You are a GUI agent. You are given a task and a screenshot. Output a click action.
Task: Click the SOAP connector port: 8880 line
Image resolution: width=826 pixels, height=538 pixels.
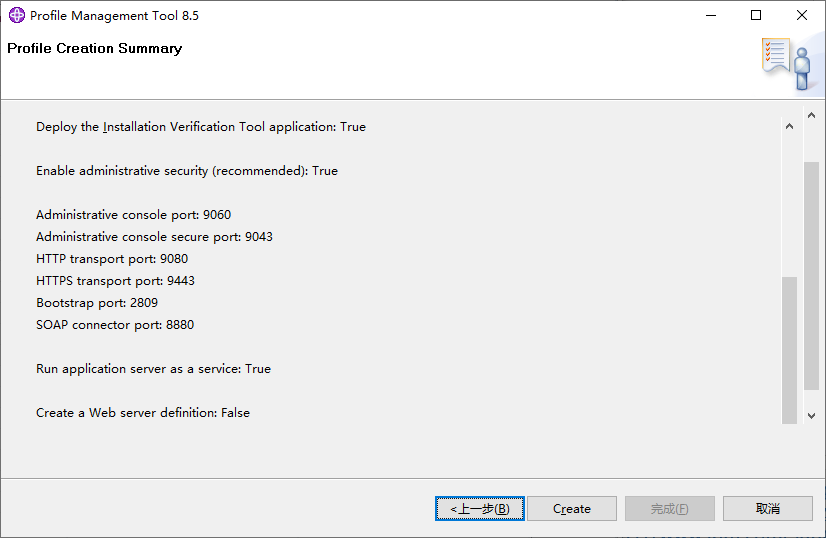click(x=115, y=325)
